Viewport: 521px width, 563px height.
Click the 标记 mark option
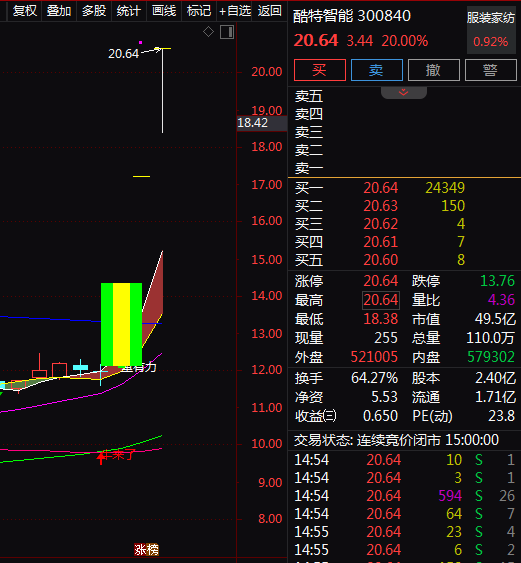199,11
